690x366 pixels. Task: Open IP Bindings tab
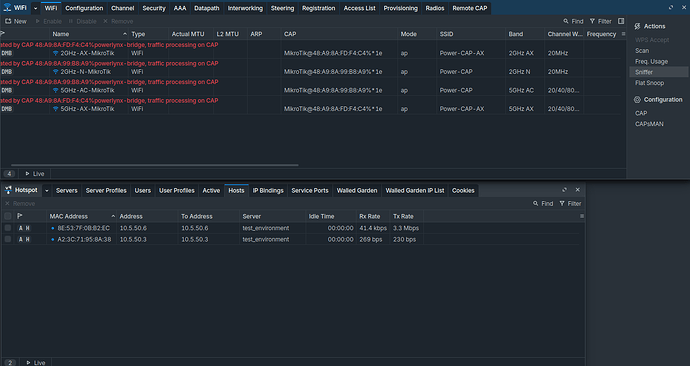point(268,190)
